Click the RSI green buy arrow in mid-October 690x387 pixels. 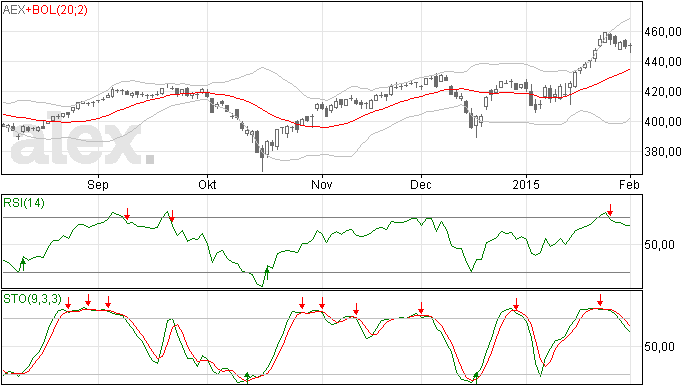[x=267, y=273]
